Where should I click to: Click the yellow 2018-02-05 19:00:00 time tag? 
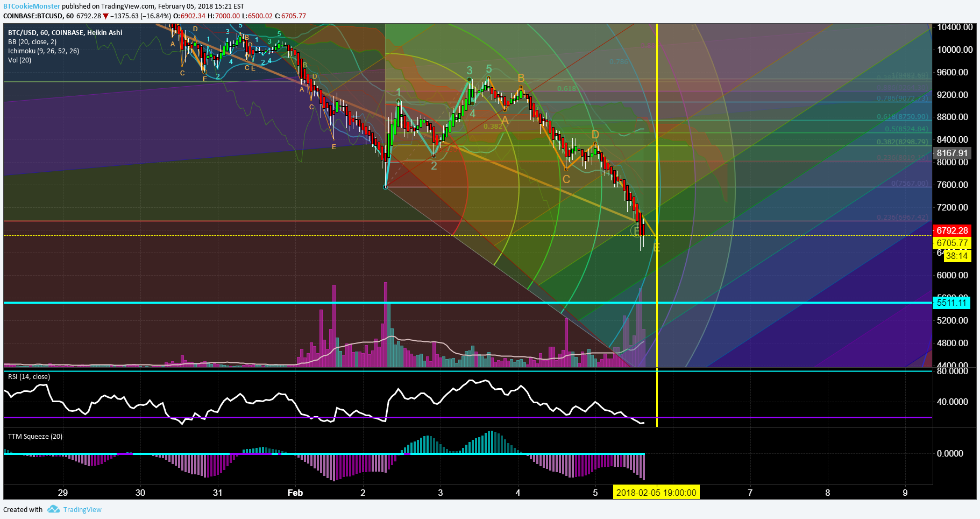point(656,492)
